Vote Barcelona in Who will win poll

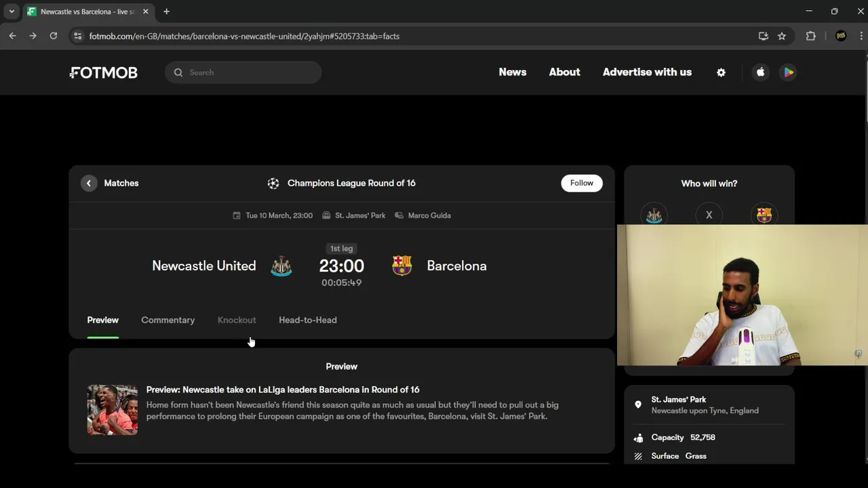click(x=764, y=216)
